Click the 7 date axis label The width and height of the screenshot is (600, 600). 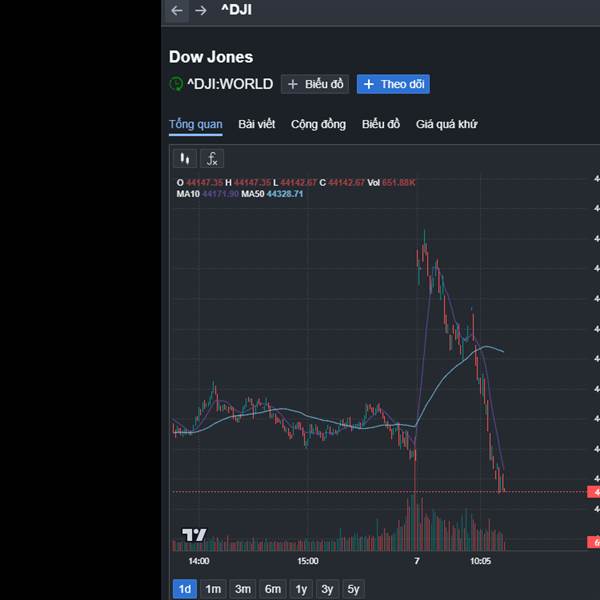tap(417, 561)
